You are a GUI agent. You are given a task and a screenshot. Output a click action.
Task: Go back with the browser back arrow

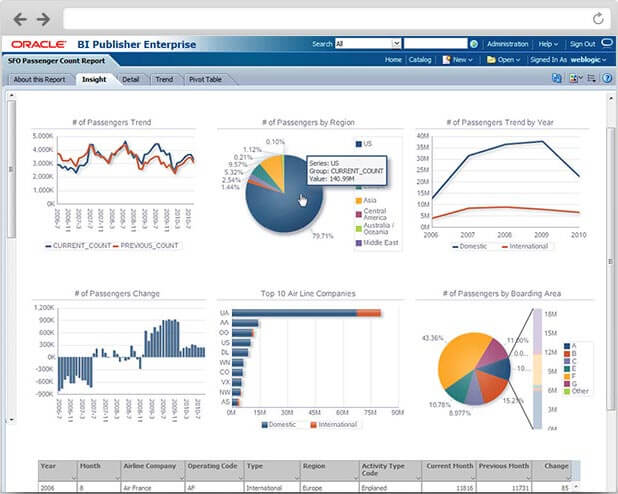point(20,19)
